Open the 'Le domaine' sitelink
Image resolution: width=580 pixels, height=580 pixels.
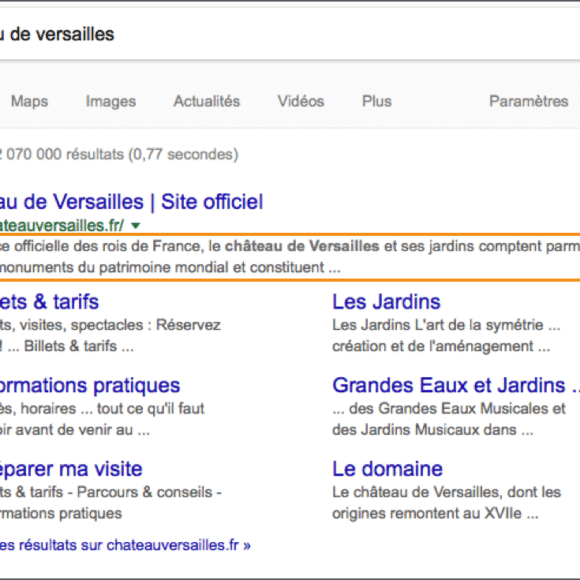pos(387,469)
